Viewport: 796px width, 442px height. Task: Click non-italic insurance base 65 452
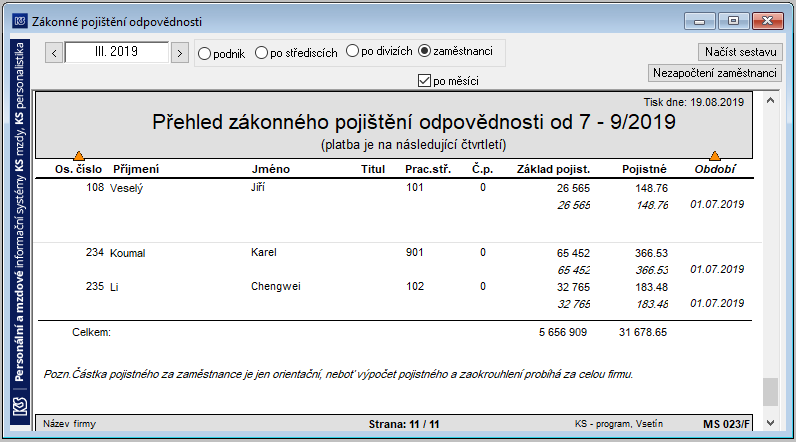tap(573, 253)
